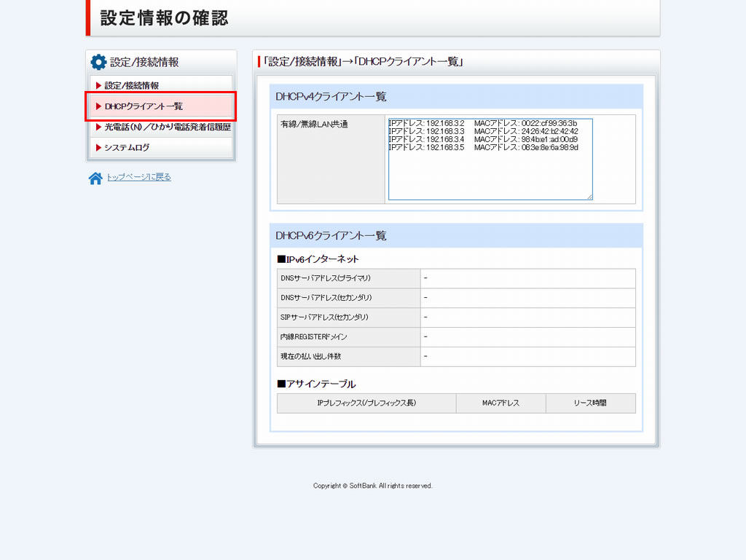746x560 pixels.
Task: Click the ■アサインテーブル subheading
Action: pyautogui.click(x=316, y=384)
